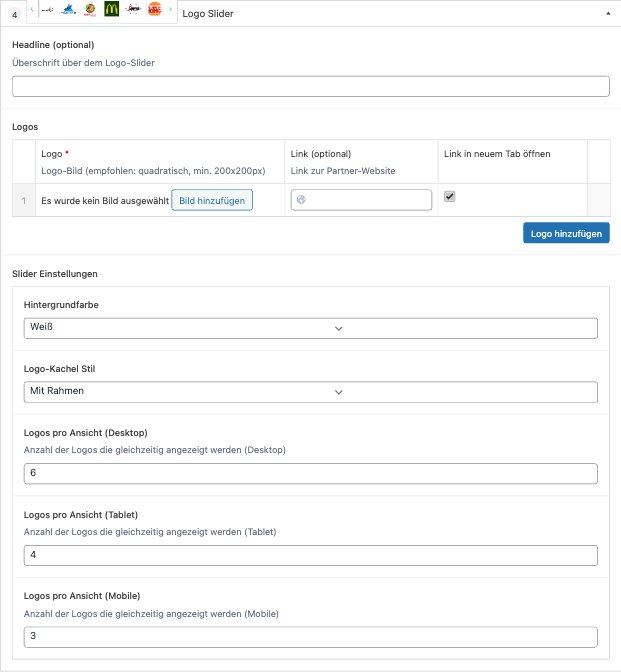621x672 pixels.
Task: Click the orange logo thumbnail in header preview
Action: 154,10
